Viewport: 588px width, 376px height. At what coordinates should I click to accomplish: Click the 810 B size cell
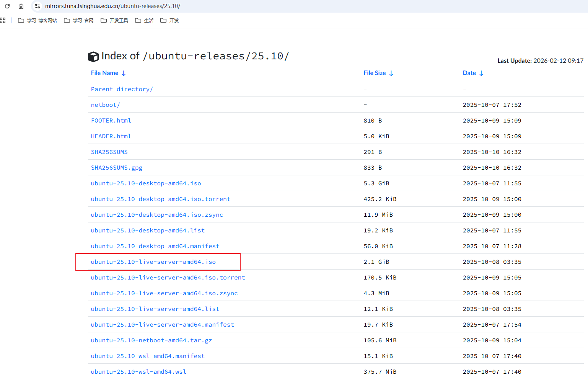pos(373,121)
